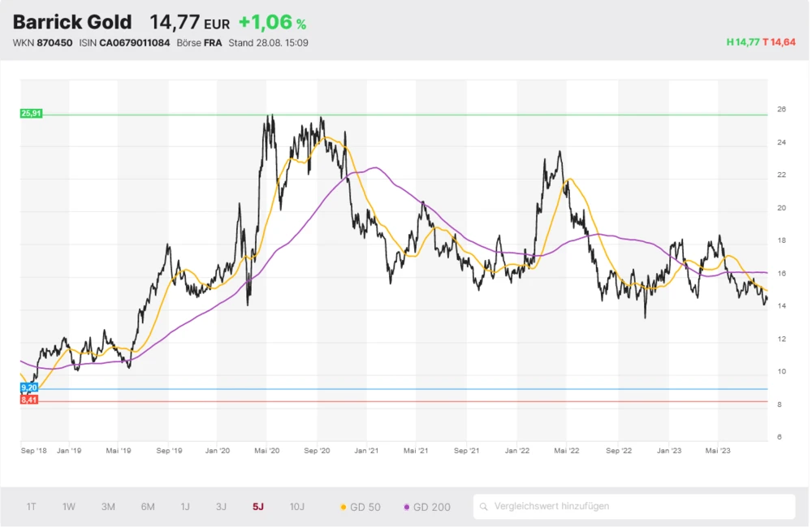Switch to the 1J period
Viewport: 812px width, 528px height.
tap(185, 507)
